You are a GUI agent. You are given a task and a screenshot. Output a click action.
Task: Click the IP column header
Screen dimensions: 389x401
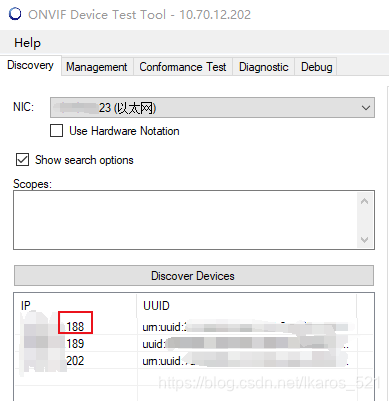75,306
